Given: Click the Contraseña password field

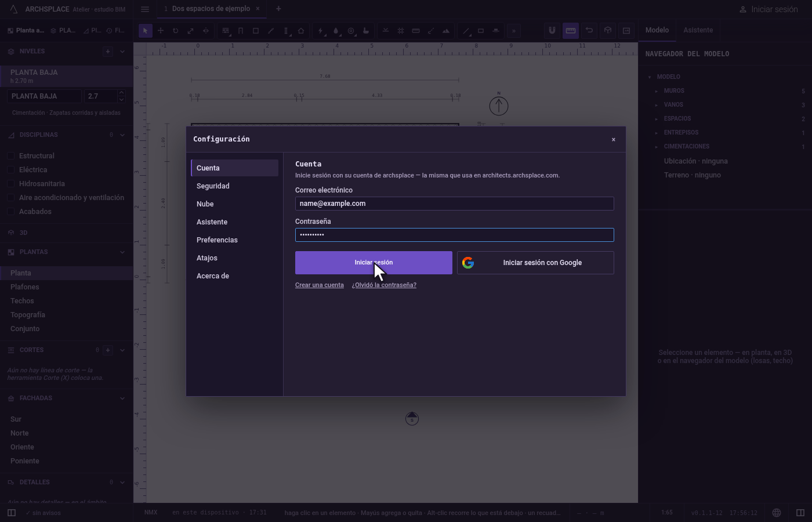Looking at the screenshot, I should click(x=455, y=235).
